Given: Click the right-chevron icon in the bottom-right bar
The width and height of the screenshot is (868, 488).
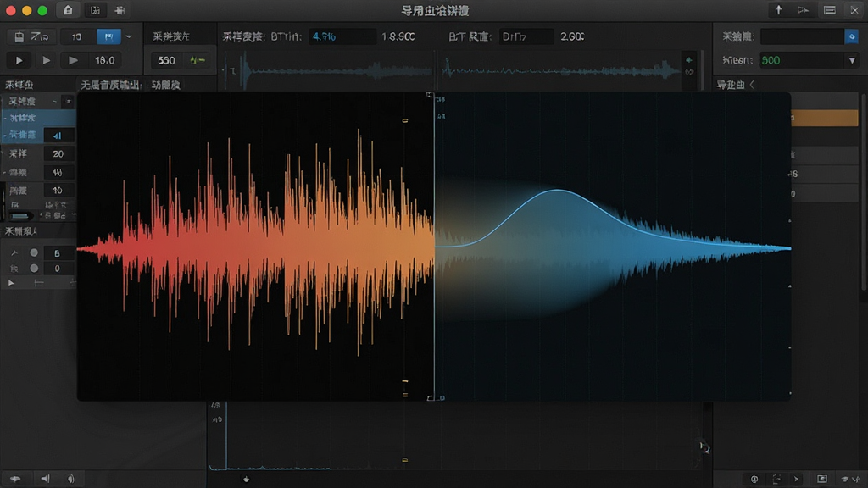Looking at the screenshot, I should pyautogui.click(x=796, y=480).
